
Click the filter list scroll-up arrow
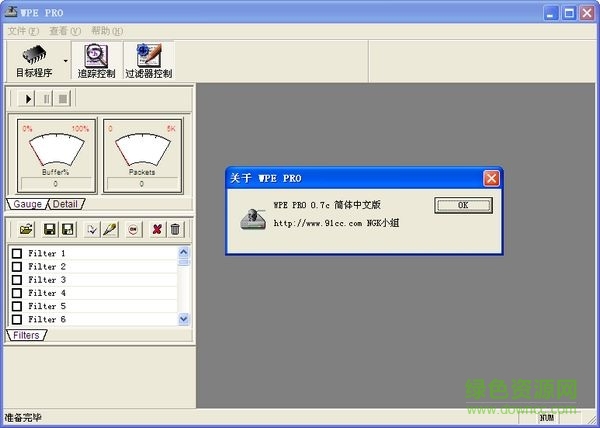184,252
